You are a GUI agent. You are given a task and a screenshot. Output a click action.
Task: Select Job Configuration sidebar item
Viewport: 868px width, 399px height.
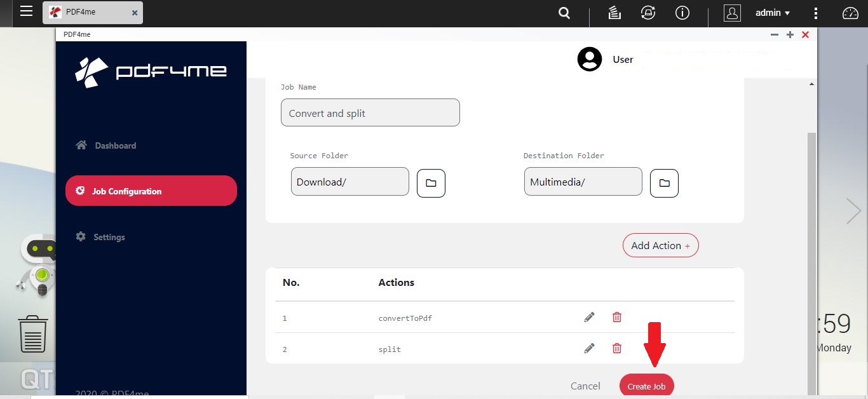click(x=151, y=191)
